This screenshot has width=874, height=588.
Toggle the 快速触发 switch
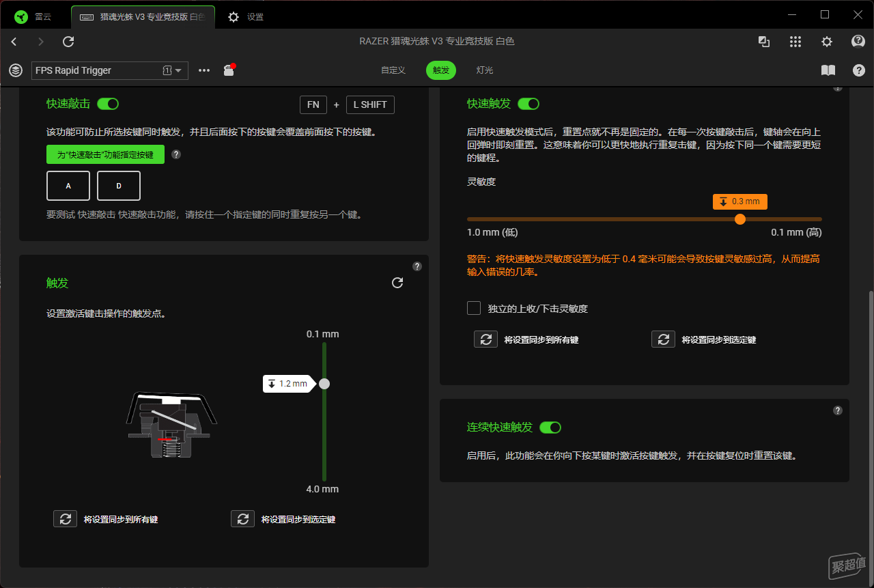[x=528, y=104]
